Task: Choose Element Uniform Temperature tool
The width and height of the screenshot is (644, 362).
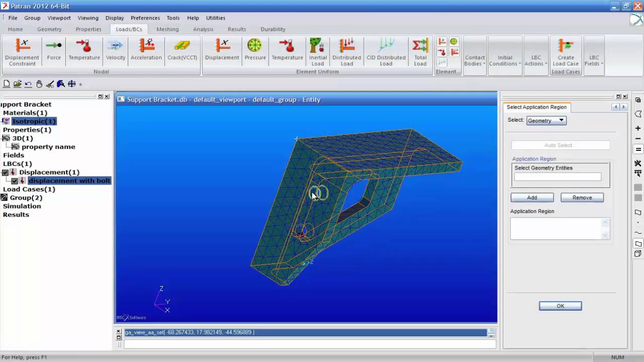Action: (287, 50)
